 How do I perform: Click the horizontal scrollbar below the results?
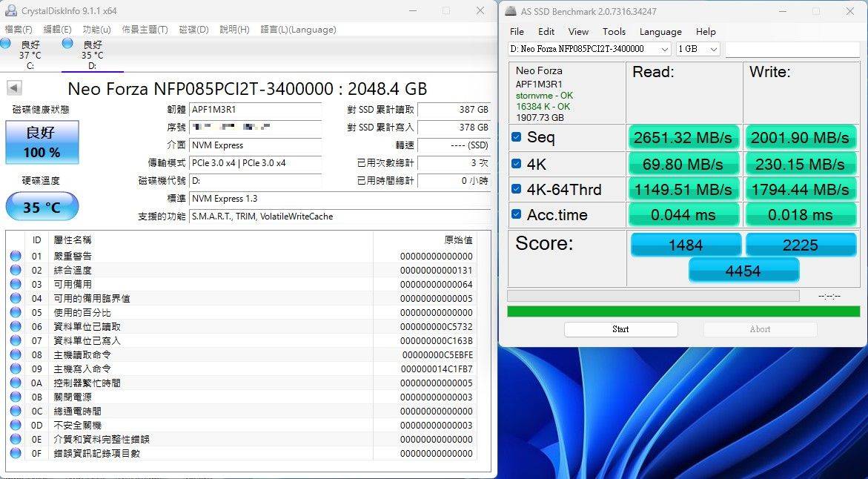[652, 295]
